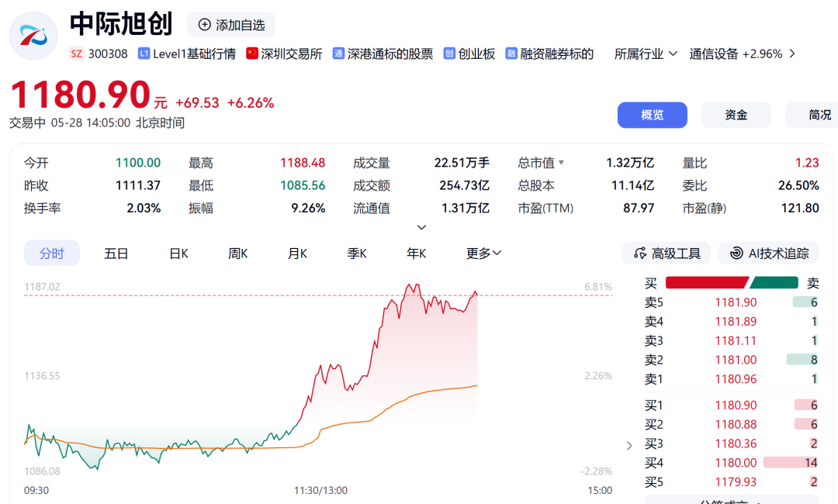The image size is (838, 504).
Task: Add stock via 添加自选 button
Action: pos(231,25)
